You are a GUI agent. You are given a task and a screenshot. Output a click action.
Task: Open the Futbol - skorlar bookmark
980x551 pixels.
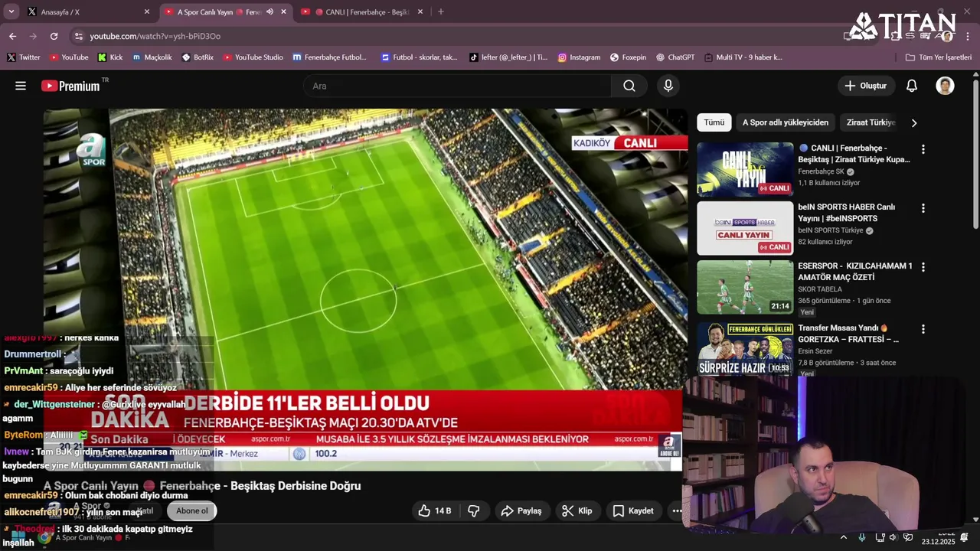point(420,57)
